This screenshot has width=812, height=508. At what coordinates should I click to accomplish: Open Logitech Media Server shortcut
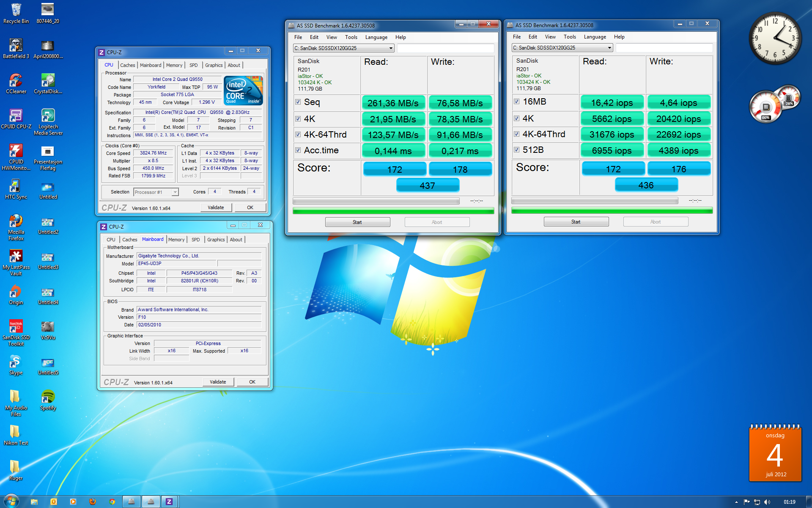click(48, 122)
